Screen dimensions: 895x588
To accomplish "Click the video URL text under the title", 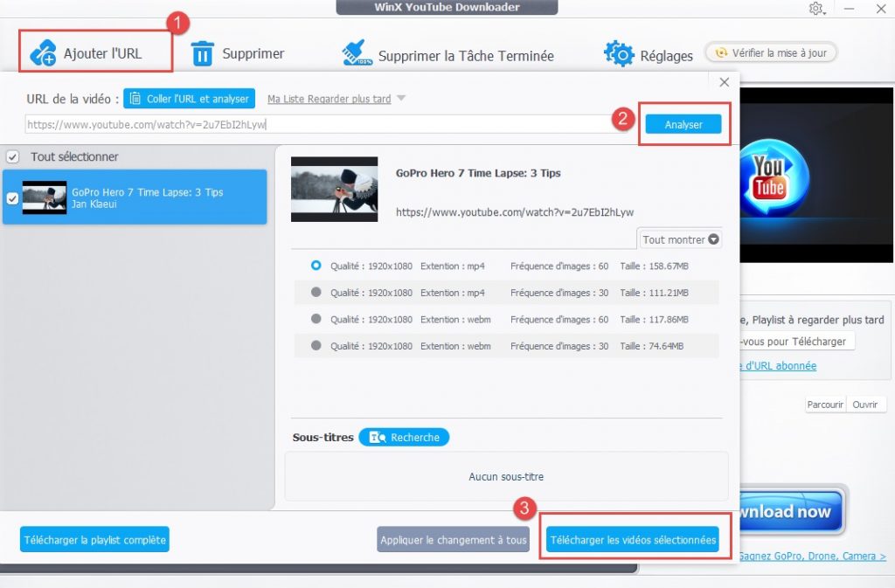I will (515, 212).
